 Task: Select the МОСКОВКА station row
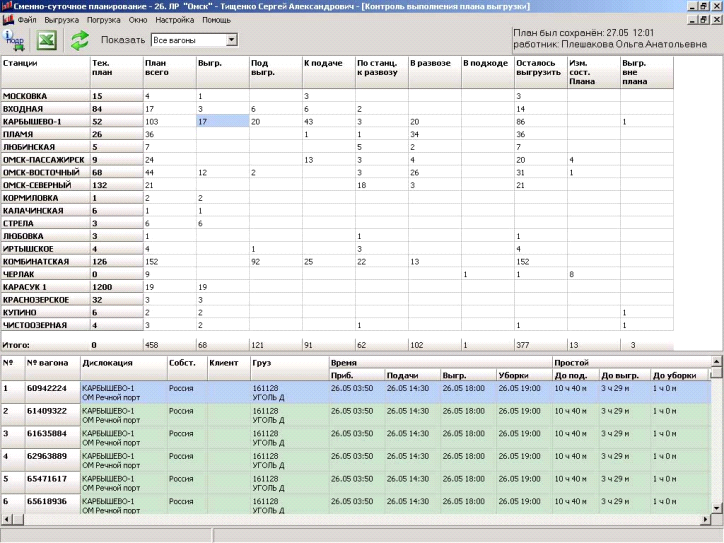337,96
